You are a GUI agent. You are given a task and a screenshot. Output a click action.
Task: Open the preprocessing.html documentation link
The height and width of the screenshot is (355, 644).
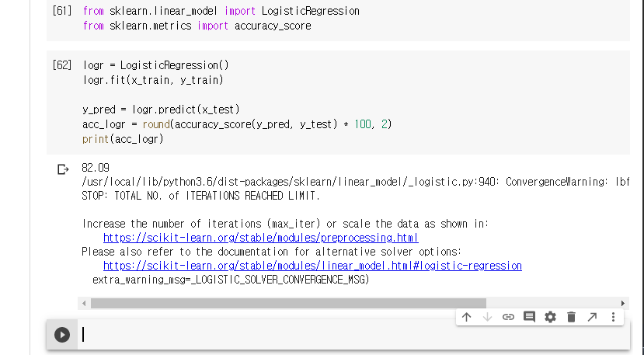point(260,238)
